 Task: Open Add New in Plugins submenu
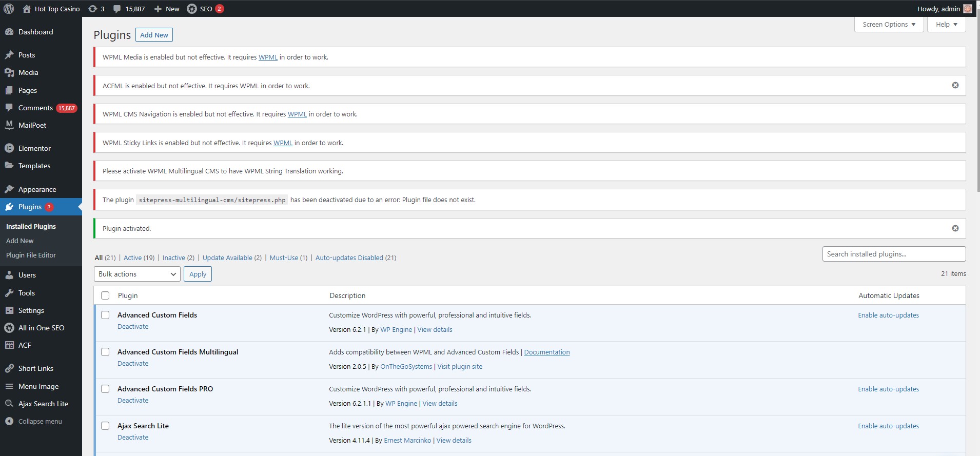[x=20, y=241]
